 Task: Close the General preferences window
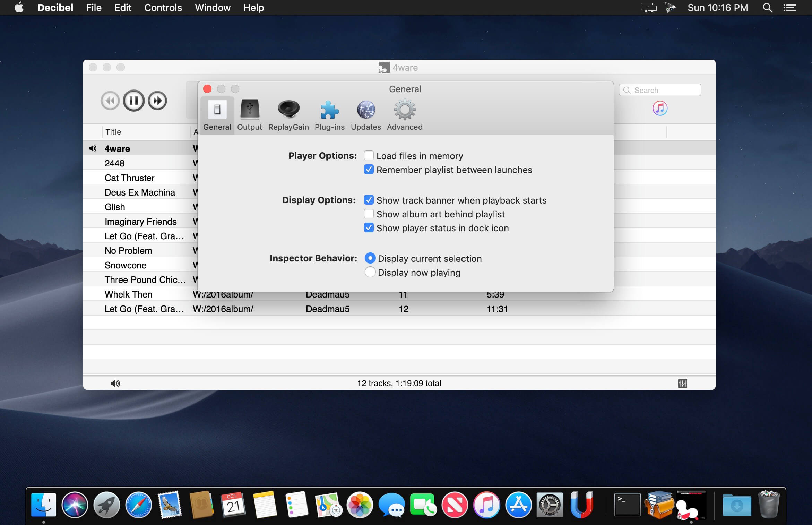click(x=207, y=89)
